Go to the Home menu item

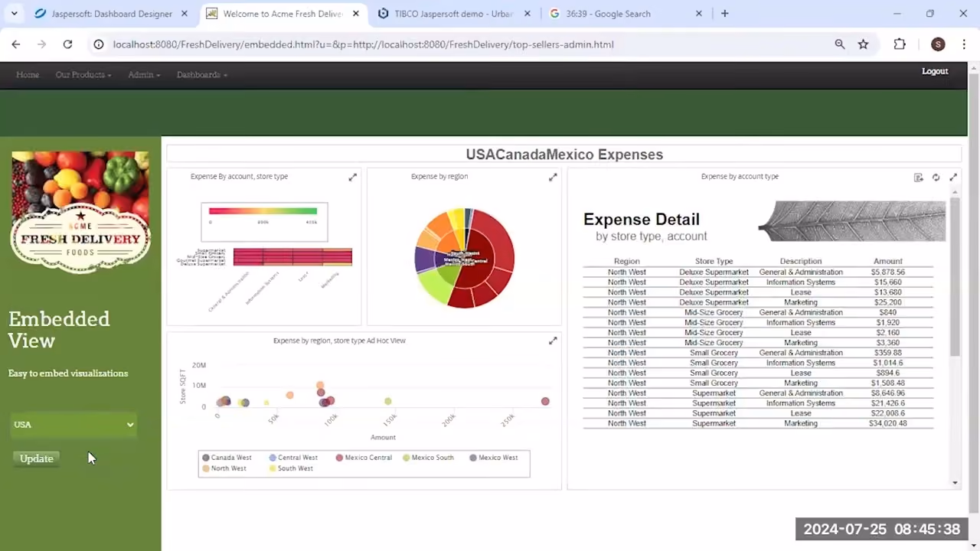click(x=28, y=74)
